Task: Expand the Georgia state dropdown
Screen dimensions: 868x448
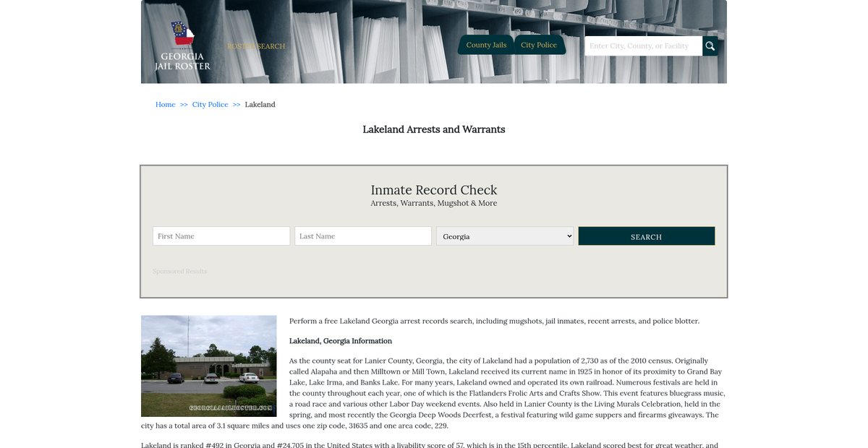Action: tap(505, 236)
